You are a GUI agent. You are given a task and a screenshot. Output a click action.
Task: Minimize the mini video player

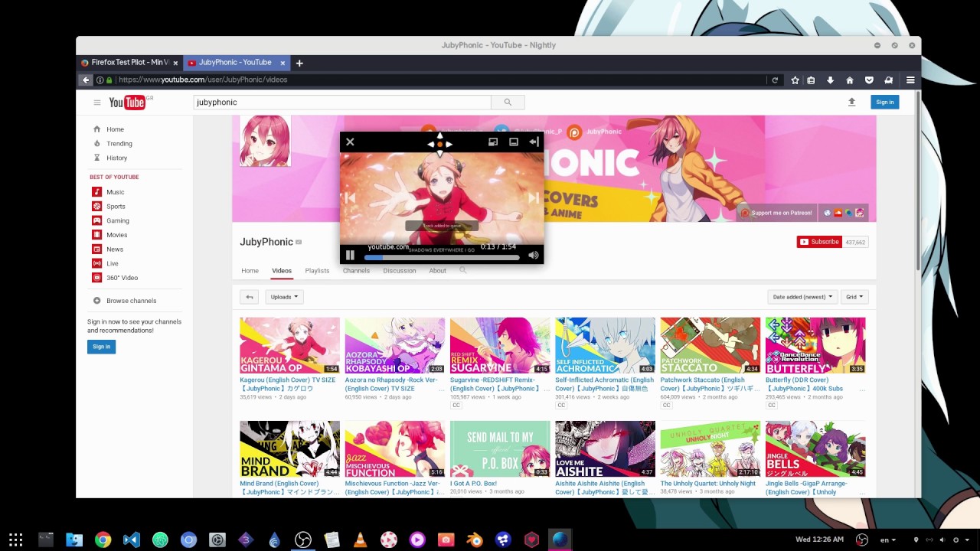click(x=514, y=142)
